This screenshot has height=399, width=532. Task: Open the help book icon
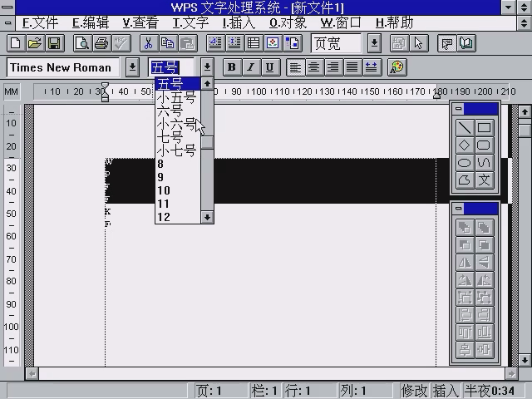tap(466, 43)
